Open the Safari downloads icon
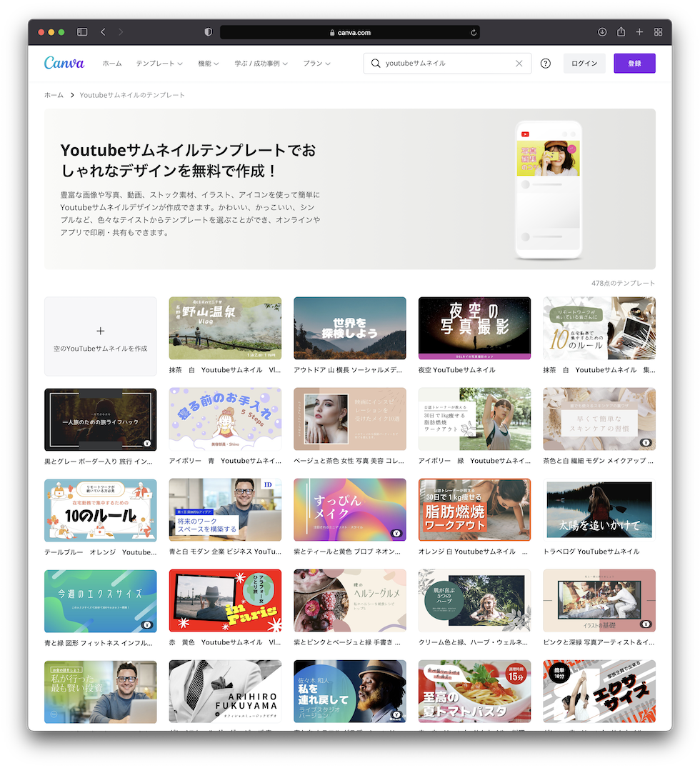 602,31
